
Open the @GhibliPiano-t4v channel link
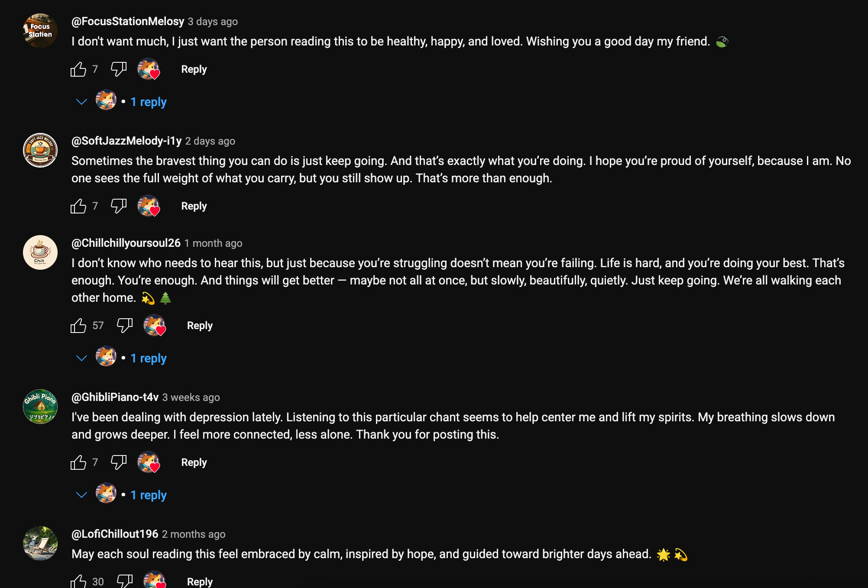click(115, 397)
